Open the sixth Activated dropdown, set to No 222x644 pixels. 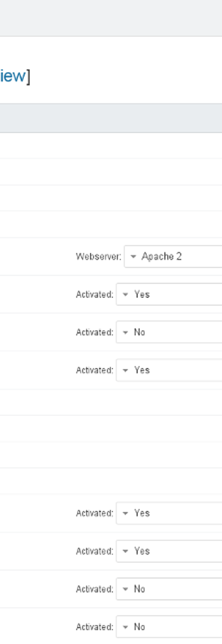[x=169, y=589]
